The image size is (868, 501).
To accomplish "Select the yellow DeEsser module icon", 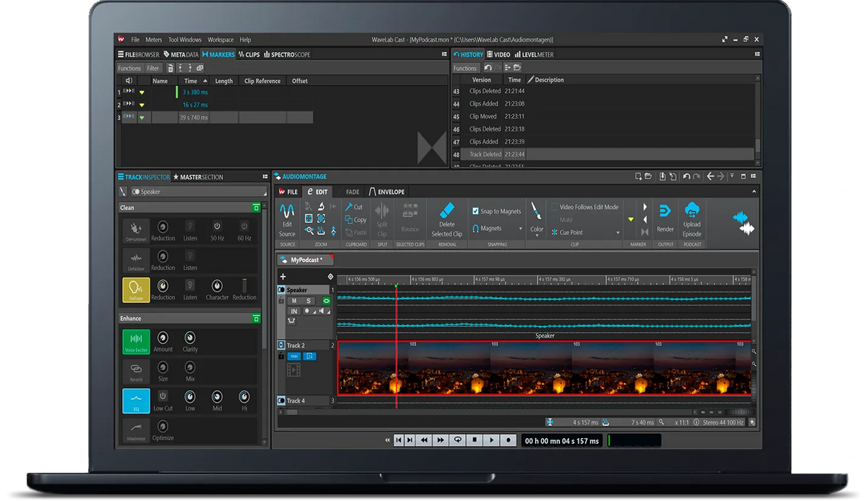I will click(x=136, y=290).
